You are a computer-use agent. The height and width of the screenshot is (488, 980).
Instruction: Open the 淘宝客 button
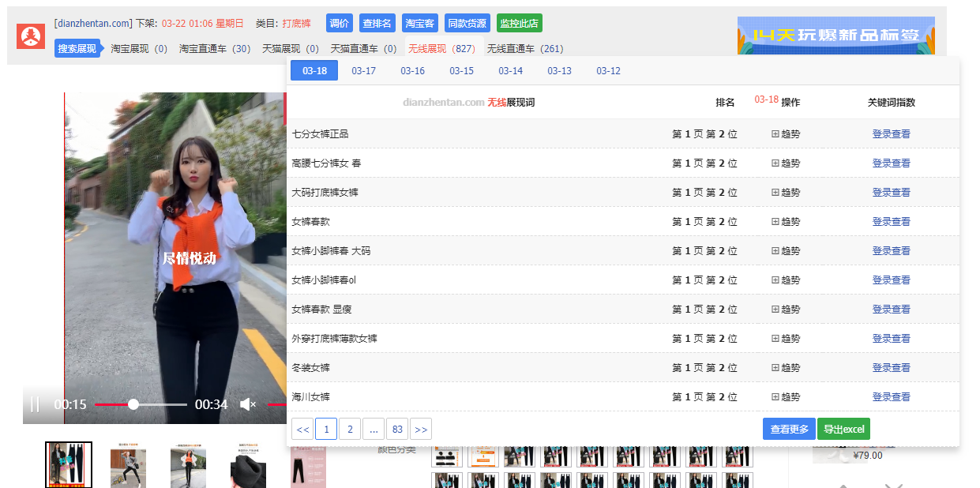click(420, 23)
